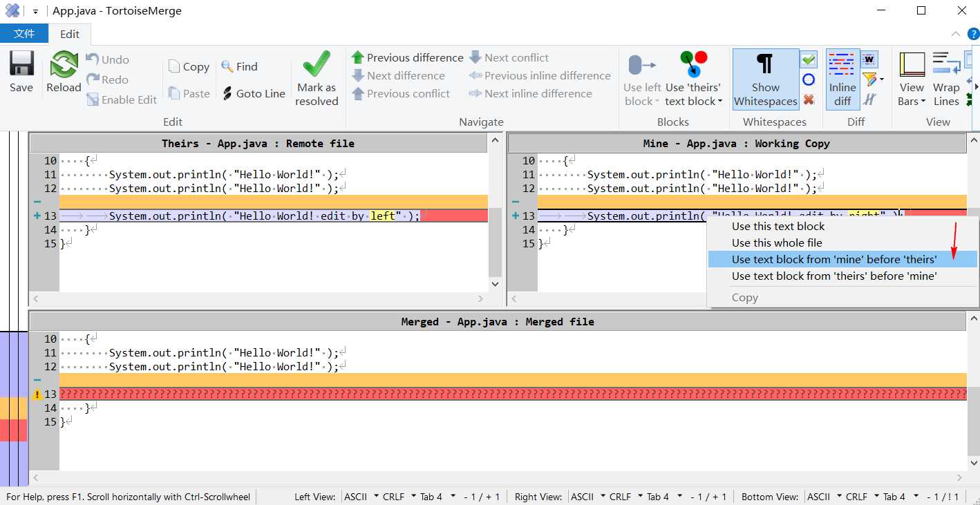The width and height of the screenshot is (980, 505).
Task: Open the Find tool
Action: click(239, 66)
